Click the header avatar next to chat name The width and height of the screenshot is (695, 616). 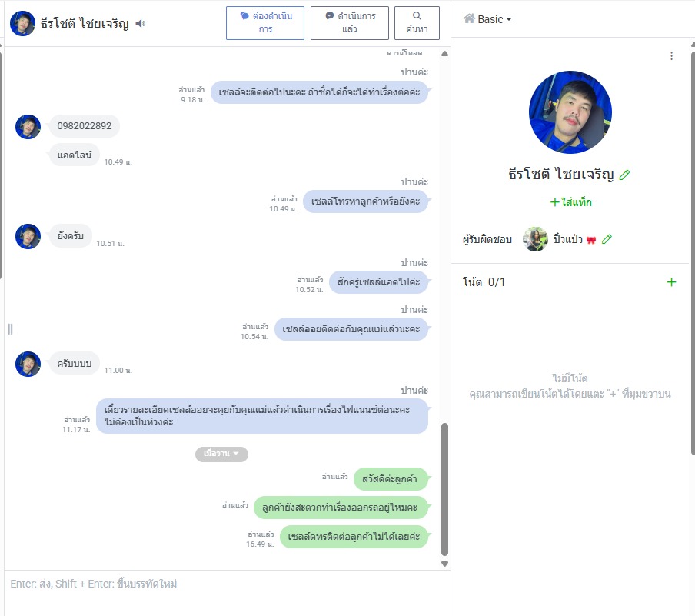point(22,23)
